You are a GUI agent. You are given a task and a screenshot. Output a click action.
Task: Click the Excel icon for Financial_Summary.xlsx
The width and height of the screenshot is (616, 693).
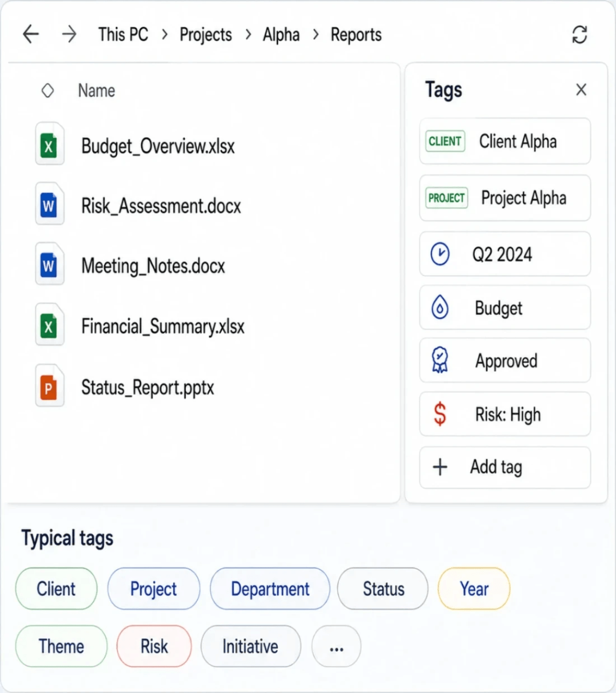pyautogui.click(x=50, y=324)
